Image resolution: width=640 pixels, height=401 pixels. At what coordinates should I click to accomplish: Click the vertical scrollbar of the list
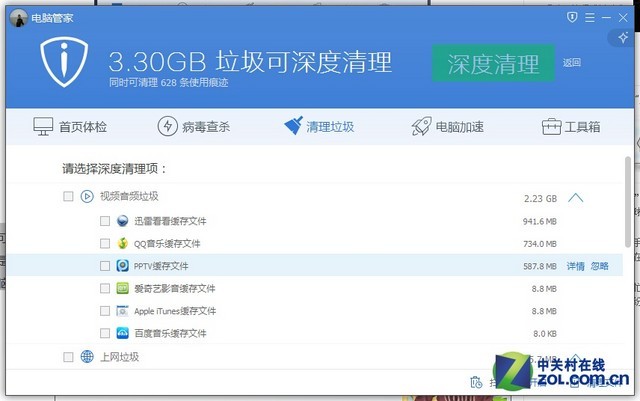pyautogui.click(x=628, y=200)
